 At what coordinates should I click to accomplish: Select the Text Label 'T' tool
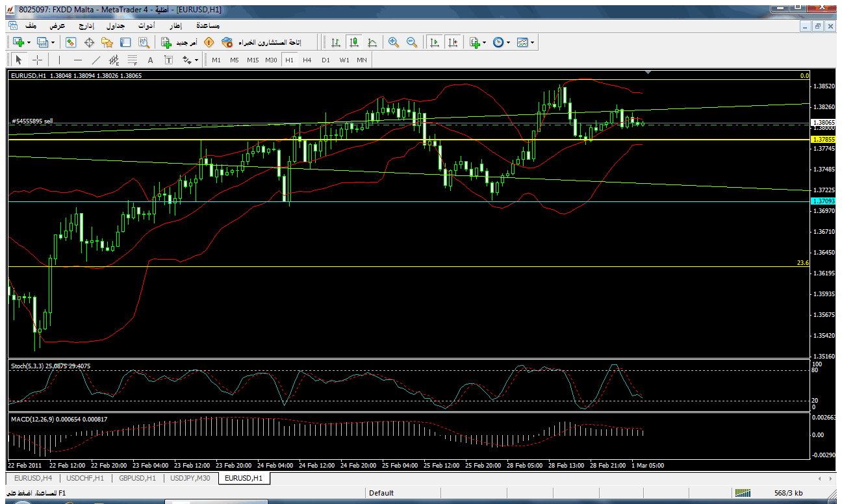tap(168, 60)
